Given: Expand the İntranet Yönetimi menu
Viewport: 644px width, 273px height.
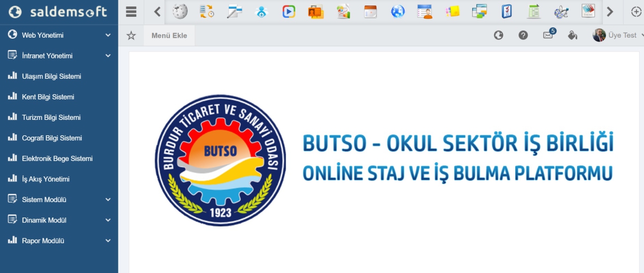Looking at the screenshot, I should [59, 56].
